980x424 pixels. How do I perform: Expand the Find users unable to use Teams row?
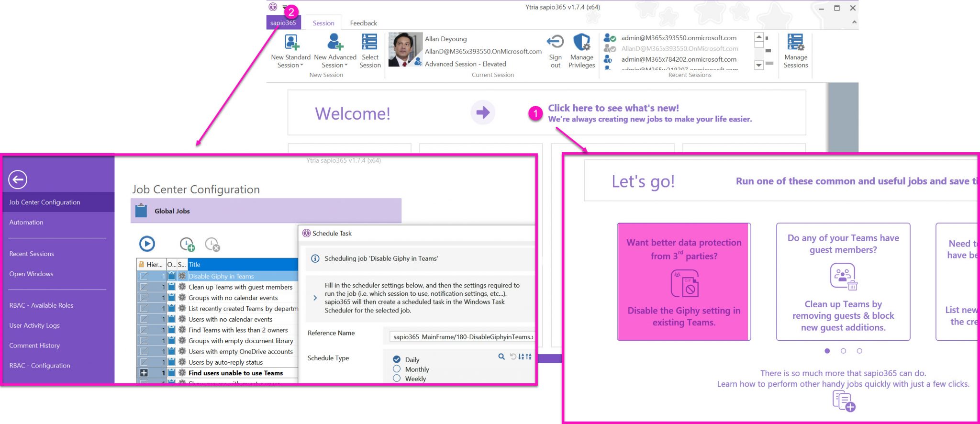point(144,373)
